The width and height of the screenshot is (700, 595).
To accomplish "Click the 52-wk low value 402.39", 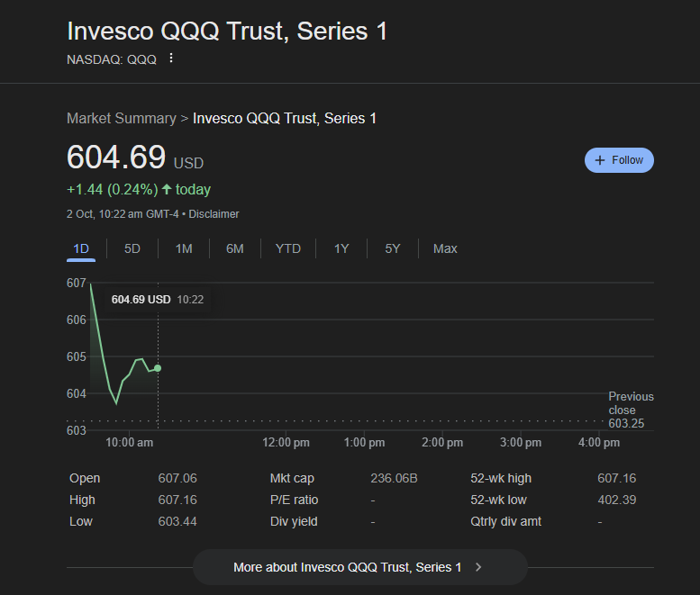I will 617,500.
